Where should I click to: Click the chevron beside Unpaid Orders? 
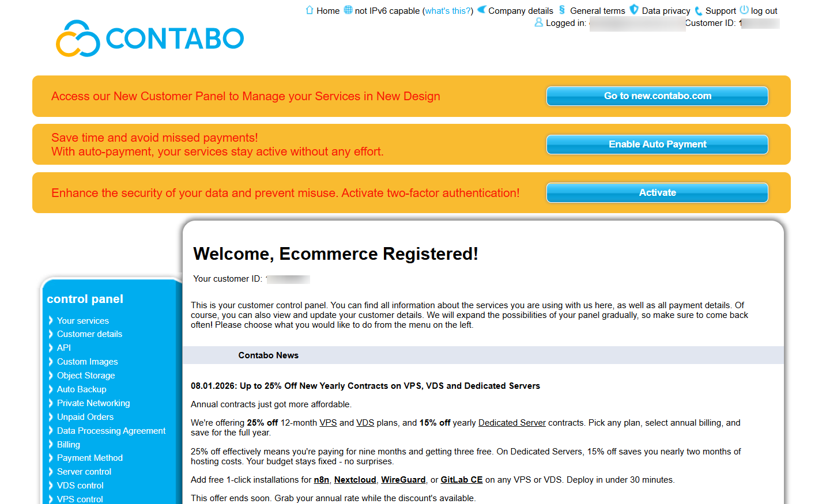(x=51, y=417)
